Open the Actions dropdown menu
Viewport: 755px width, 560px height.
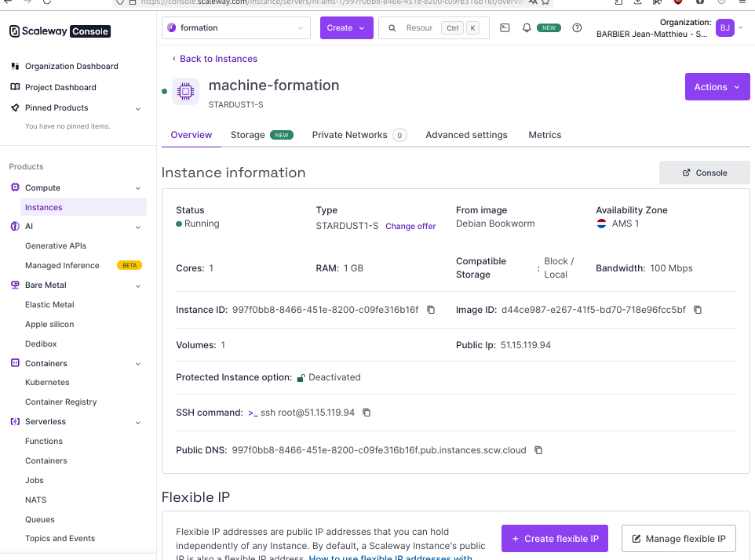click(717, 87)
